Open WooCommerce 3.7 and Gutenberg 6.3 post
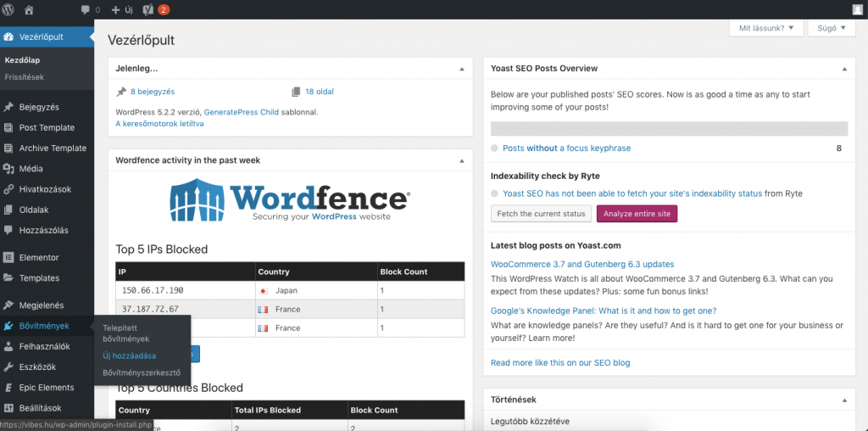The image size is (868, 431). pyautogui.click(x=582, y=264)
